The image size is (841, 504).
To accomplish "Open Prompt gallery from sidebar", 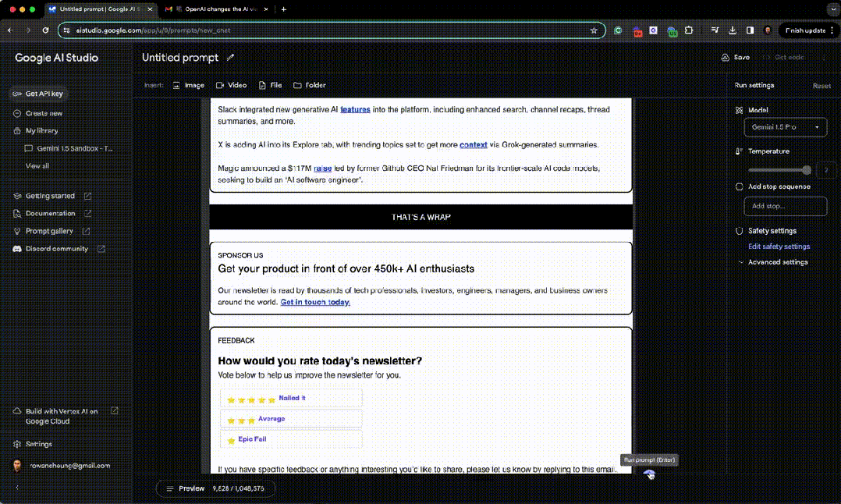I will pos(49,231).
